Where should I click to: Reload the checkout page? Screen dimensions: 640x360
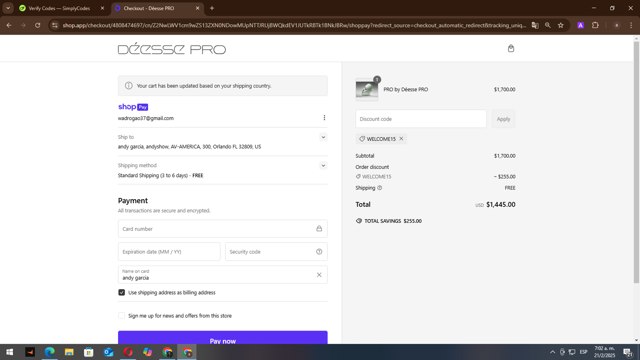(x=38, y=25)
